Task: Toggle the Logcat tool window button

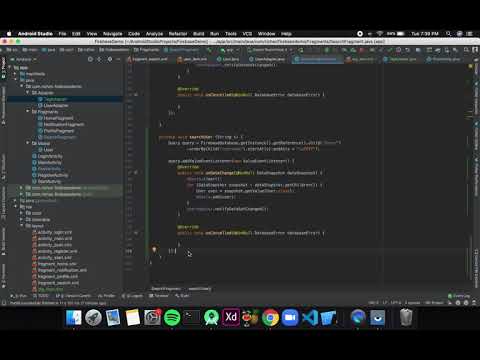Action: pos(132,296)
